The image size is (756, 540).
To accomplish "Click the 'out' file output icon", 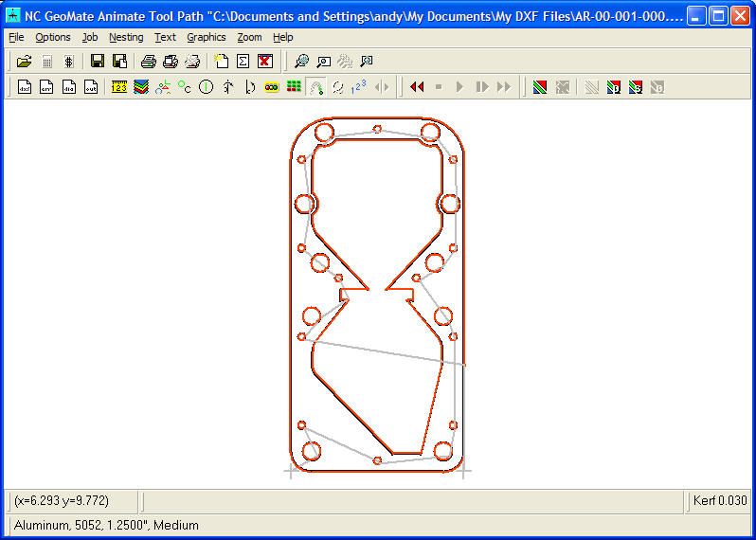I will [91, 87].
